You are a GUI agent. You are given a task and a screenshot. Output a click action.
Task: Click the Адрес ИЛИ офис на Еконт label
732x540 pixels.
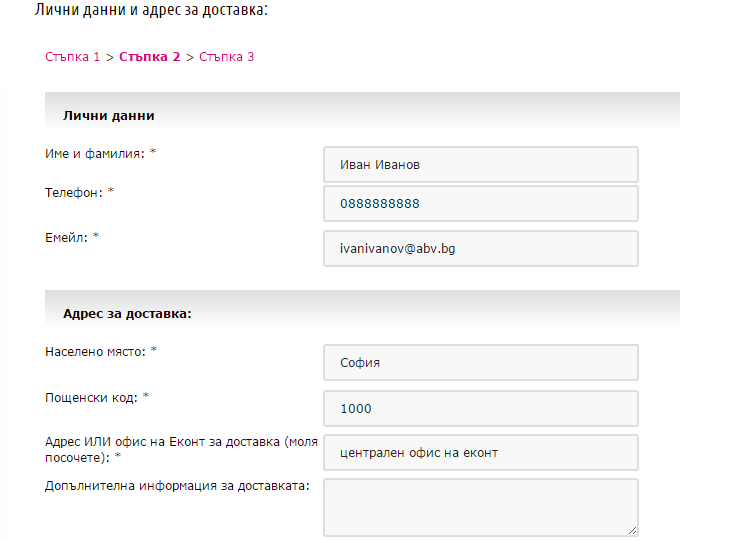pos(181,449)
